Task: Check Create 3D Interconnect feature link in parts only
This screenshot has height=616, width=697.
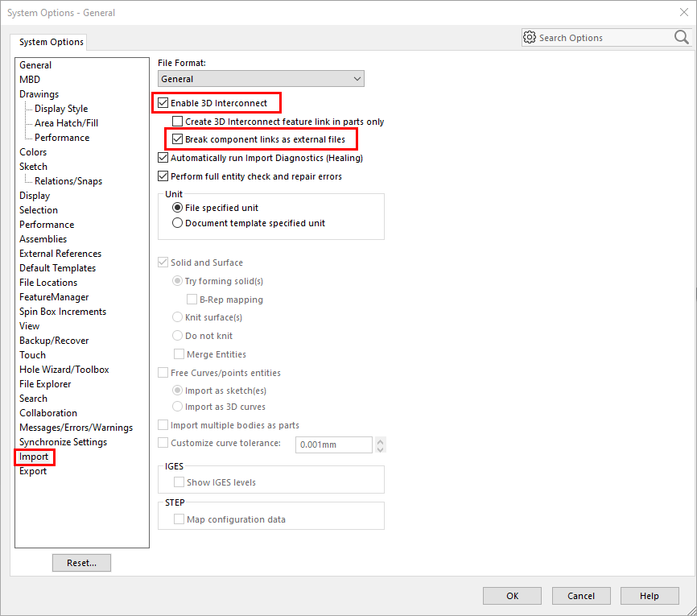Action: click(177, 122)
